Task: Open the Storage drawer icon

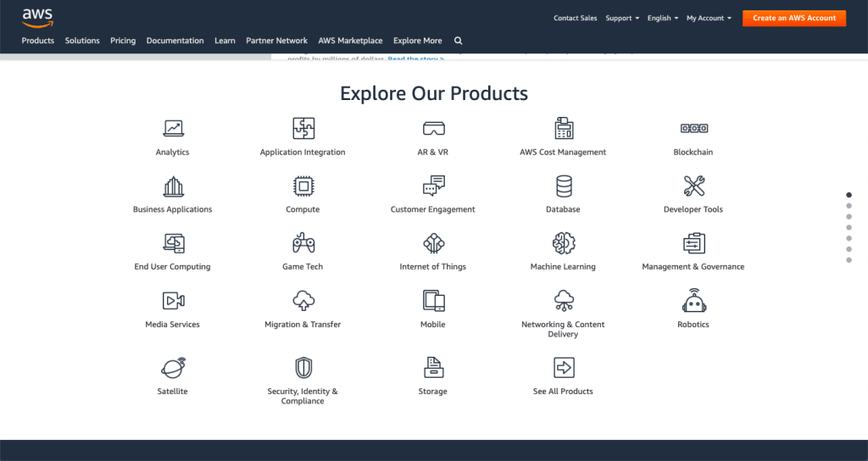Action: [x=433, y=368]
